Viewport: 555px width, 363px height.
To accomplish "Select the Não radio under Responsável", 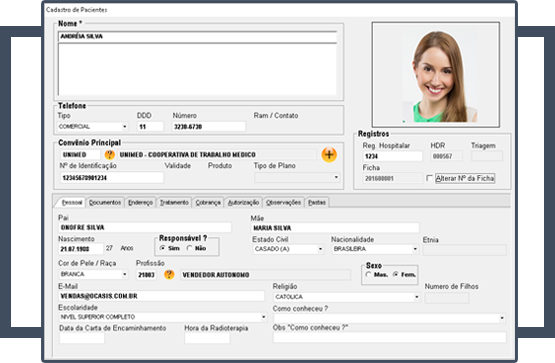I will (190, 248).
